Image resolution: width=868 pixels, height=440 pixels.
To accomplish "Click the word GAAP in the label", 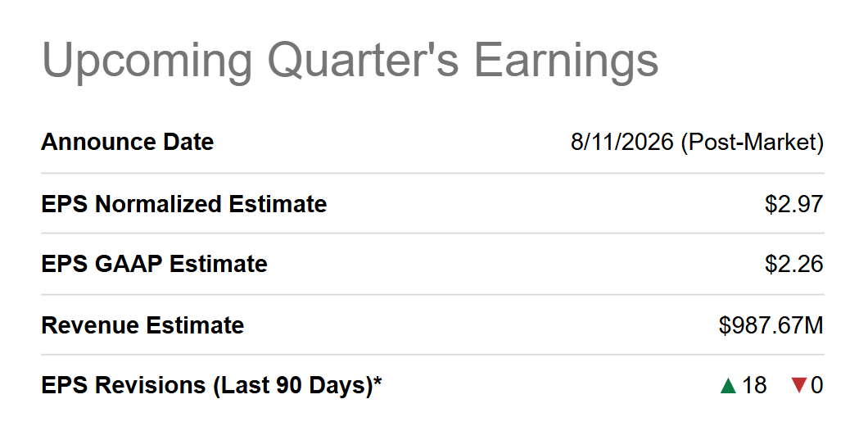I will click(x=129, y=264).
